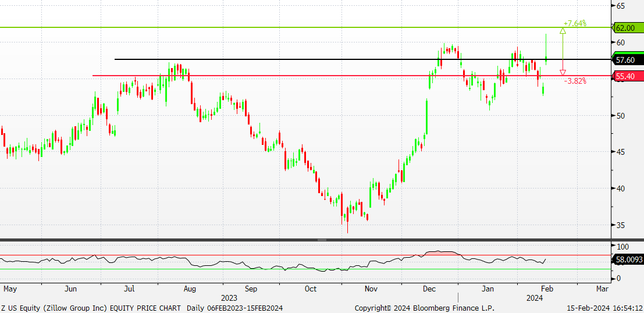Click the Dec label on time axis
The image size is (644, 313).
point(430,289)
